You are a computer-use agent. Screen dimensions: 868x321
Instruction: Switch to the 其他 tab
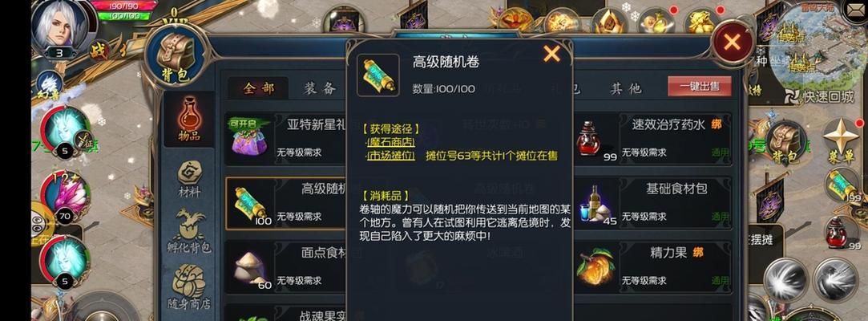[x=626, y=88]
